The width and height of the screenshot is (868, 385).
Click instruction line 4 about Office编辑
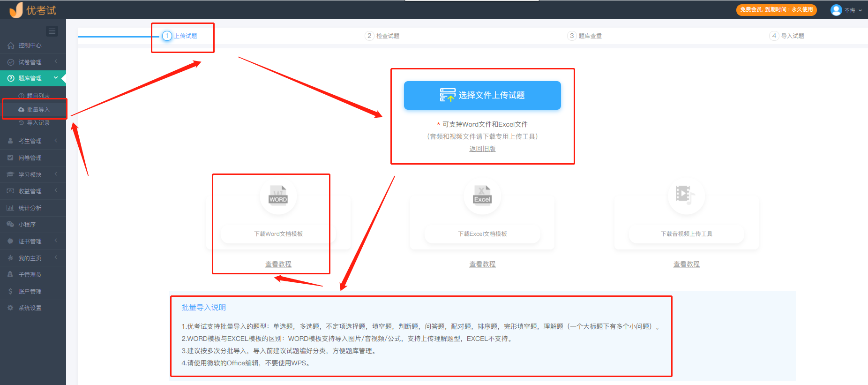247,363
